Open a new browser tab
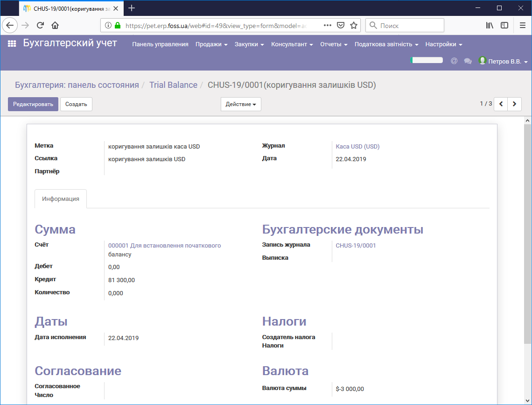The image size is (532, 405). point(132,8)
